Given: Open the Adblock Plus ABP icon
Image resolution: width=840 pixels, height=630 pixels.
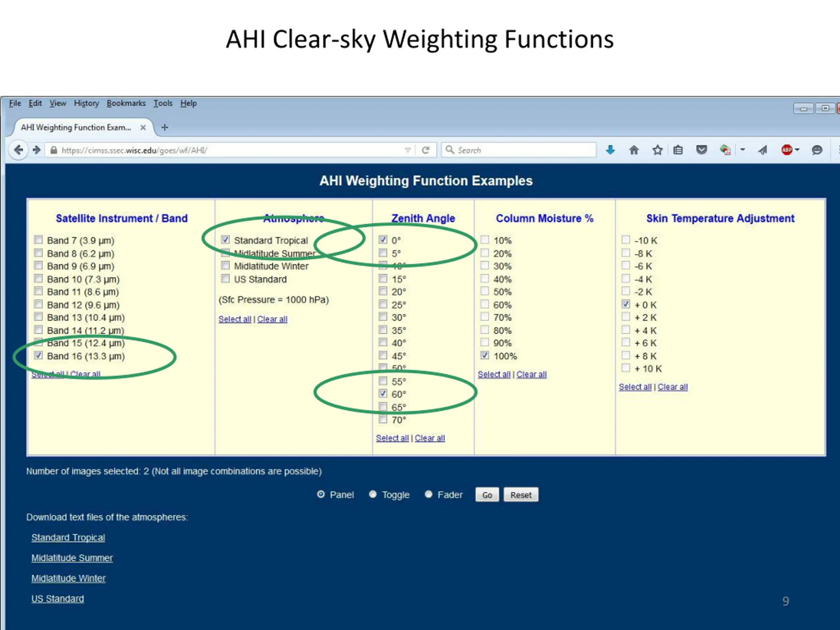Looking at the screenshot, I should [787, 150].
